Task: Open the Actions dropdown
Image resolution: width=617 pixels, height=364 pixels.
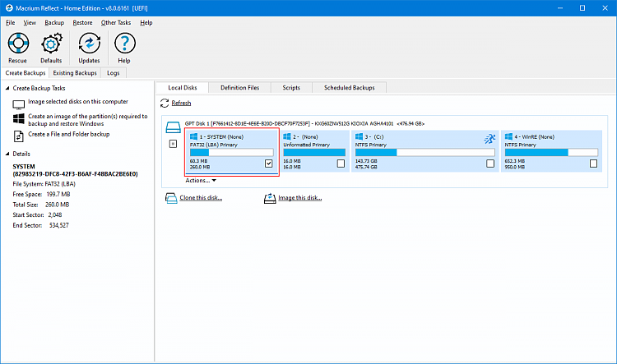Action: pyautogui.click(x=201, y=181)
